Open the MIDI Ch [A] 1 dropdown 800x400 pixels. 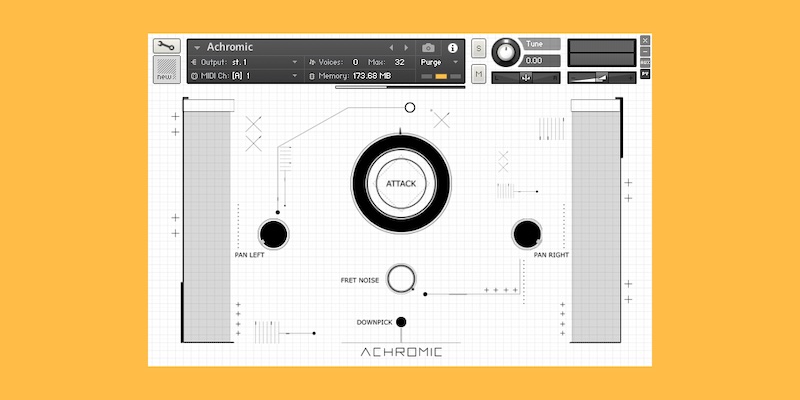point(249,76)
